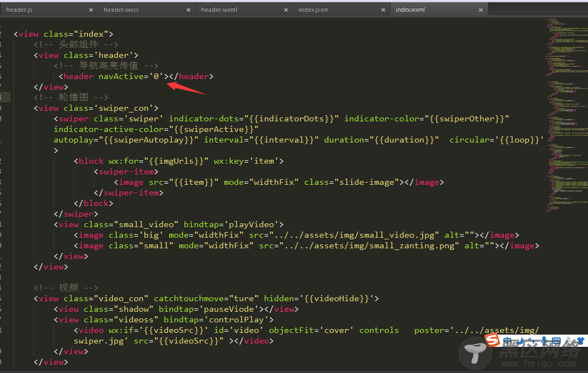The width and height of the screenshot is (588, 373).
Task: Click the 轮播图 comment line
Action: point(71,97)
